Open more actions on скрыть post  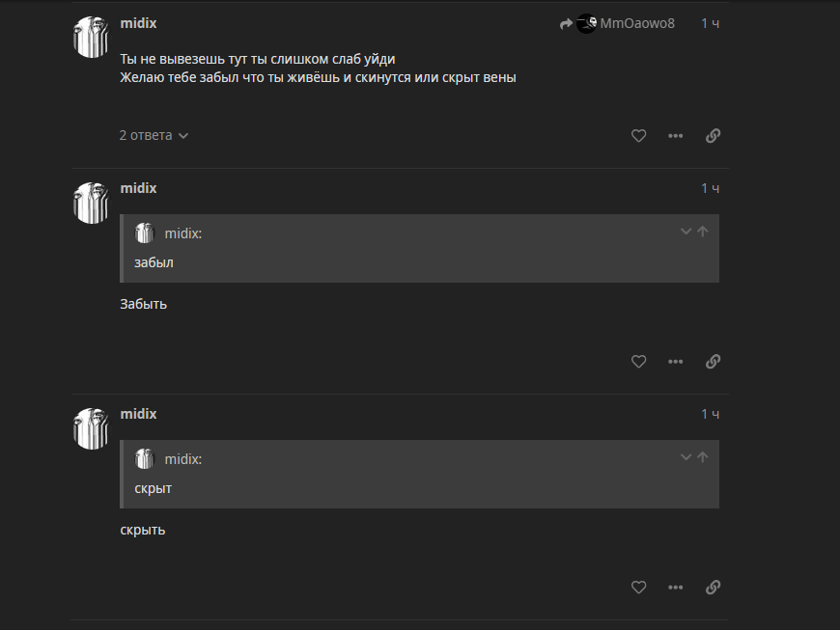tap(675, 588)
